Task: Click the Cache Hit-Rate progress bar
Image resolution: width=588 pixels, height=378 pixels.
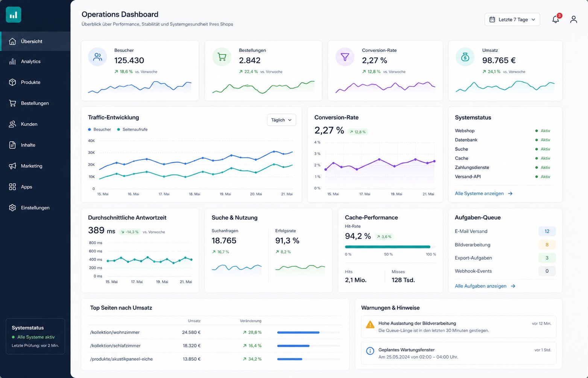Action: tap(390, 247)
